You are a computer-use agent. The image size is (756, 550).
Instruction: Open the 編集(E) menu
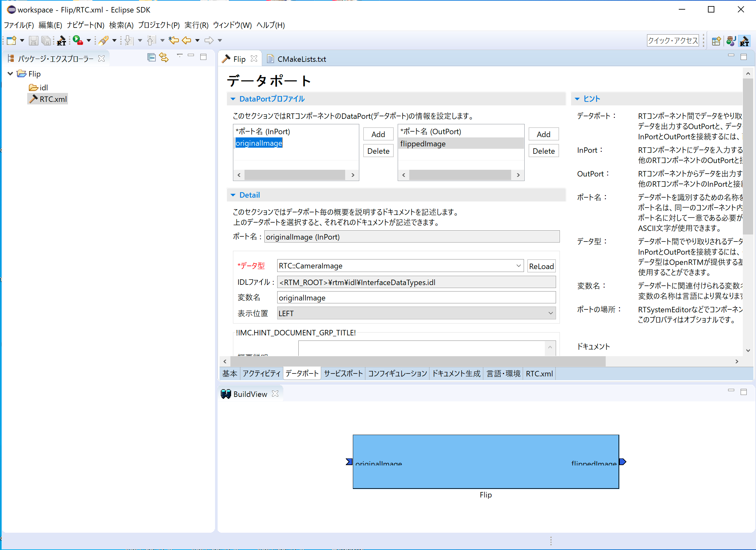coord(50,25)
